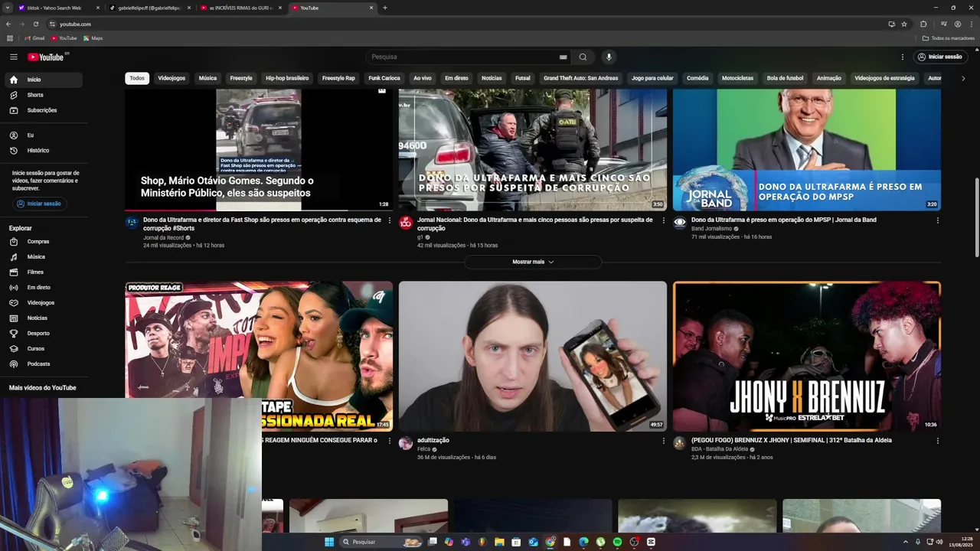The height and width of the screenshot is (551, 980).
Task: Start voice search with the microphone
Action: [609, 57]
